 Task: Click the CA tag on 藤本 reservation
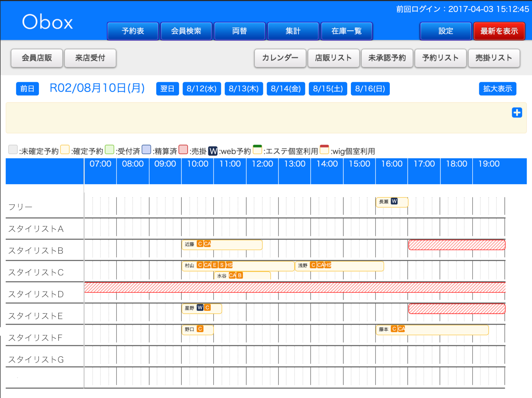click(401, 329)
